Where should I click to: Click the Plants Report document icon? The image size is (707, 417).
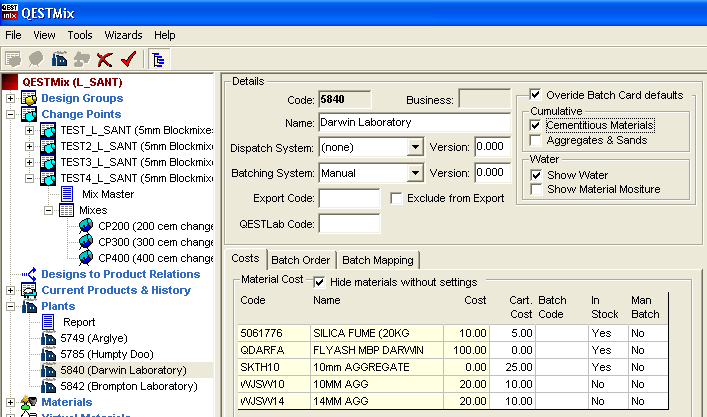tap(49, 322)
